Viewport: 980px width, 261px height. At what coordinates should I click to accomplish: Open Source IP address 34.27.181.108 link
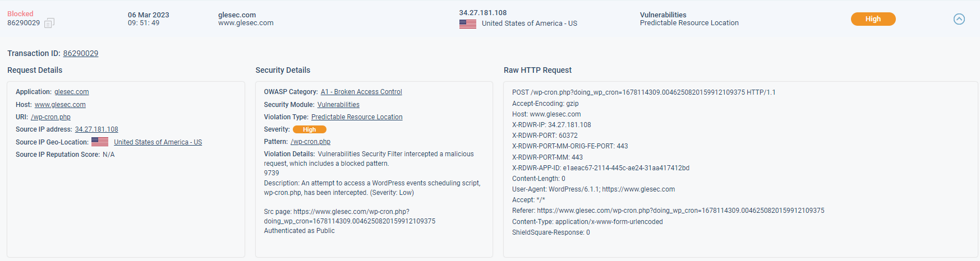tap(96, 129)
